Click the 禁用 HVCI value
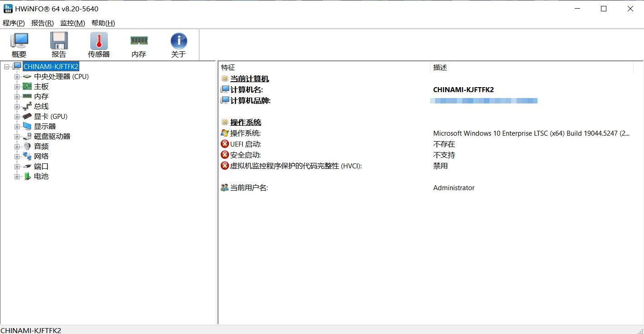644x334 pixels. click(441, 166)
